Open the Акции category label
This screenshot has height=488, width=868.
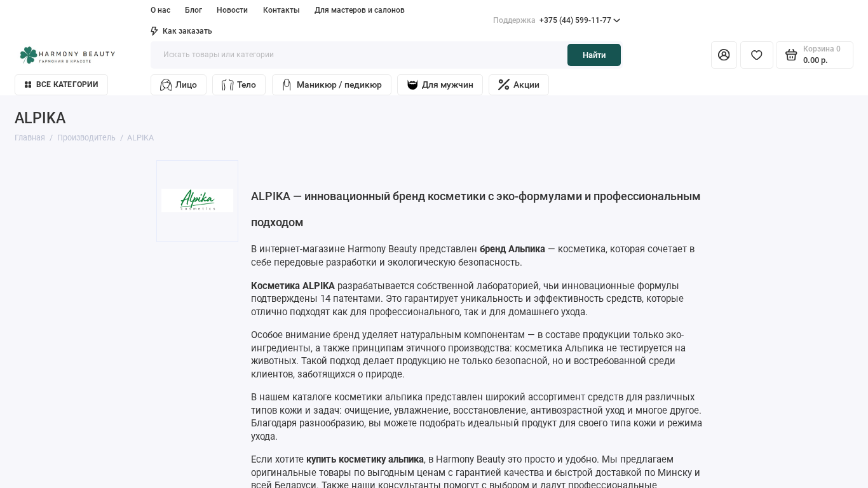point(526,85)
